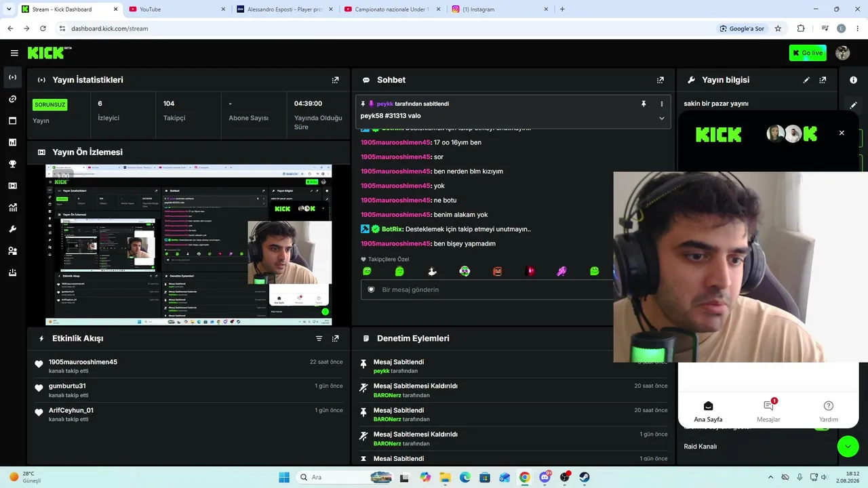Collapse the green help widget launcher

(848, 445)
